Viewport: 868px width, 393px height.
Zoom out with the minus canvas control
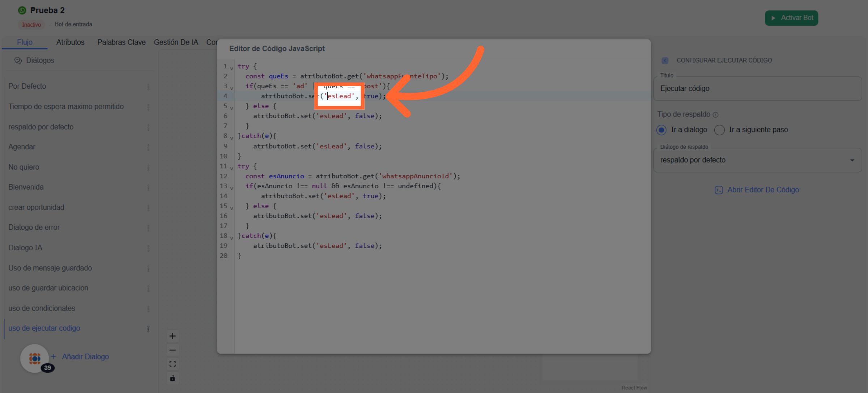[173, 350]
